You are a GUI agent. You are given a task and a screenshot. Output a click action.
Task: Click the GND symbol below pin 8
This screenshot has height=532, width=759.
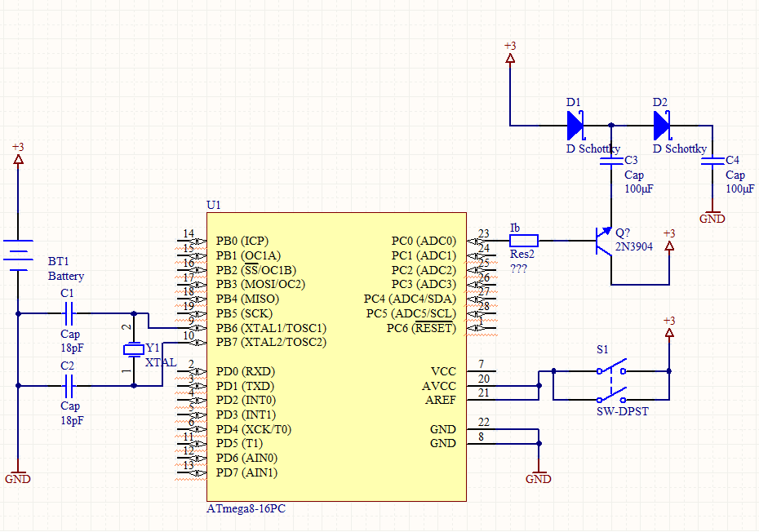(539, 477)
